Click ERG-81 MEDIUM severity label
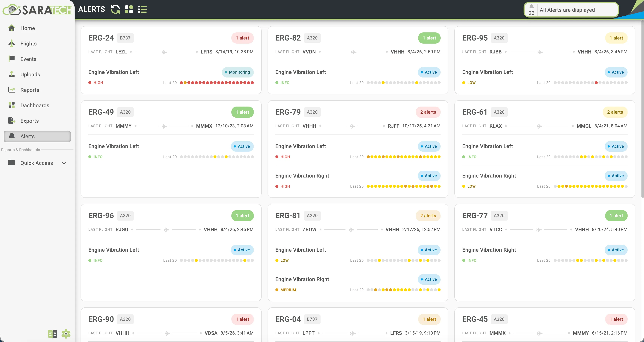 288,290
